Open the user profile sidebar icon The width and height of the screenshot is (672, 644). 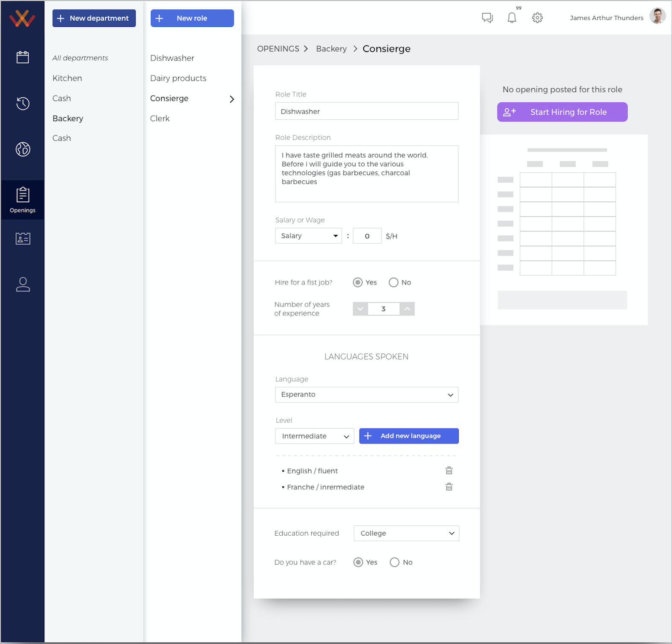23,284
